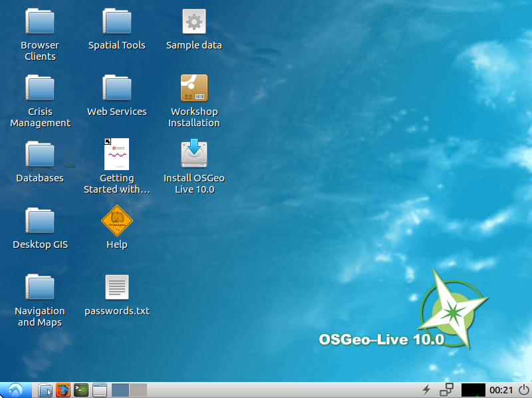Click the show desktop taskbar icon
The image size is (532, 398).
[99, 390]
